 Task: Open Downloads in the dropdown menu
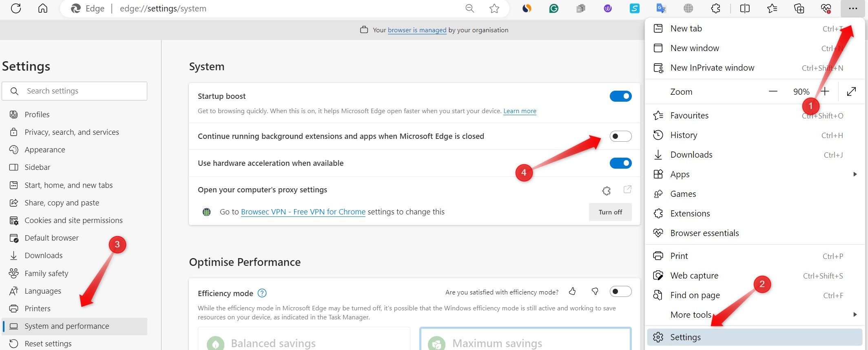tap(755, 155)
